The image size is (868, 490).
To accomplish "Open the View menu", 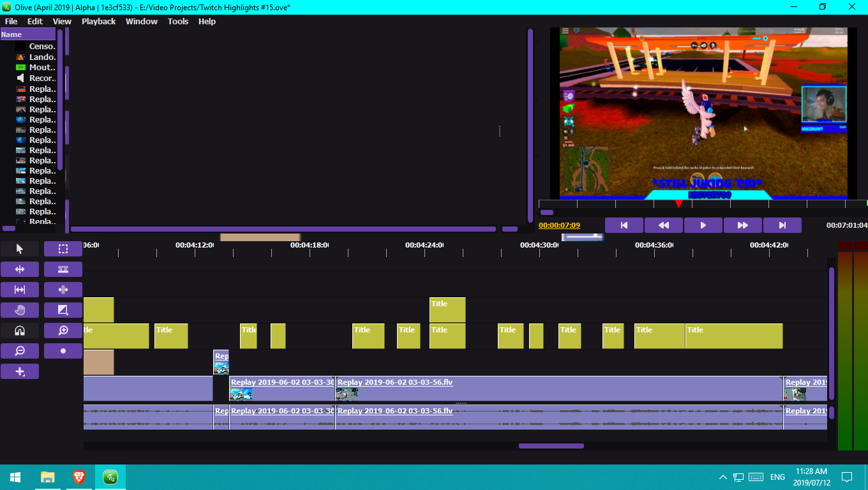I will click(x=62, y=21).
